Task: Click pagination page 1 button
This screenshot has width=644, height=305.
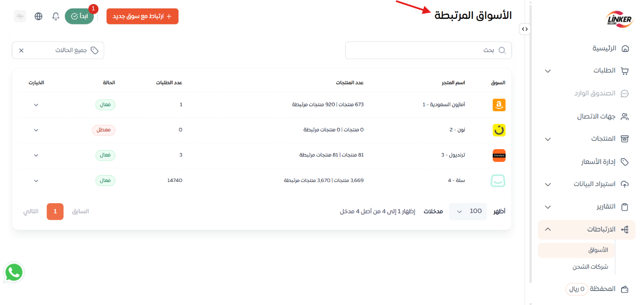Action: [x=55, y=211]
